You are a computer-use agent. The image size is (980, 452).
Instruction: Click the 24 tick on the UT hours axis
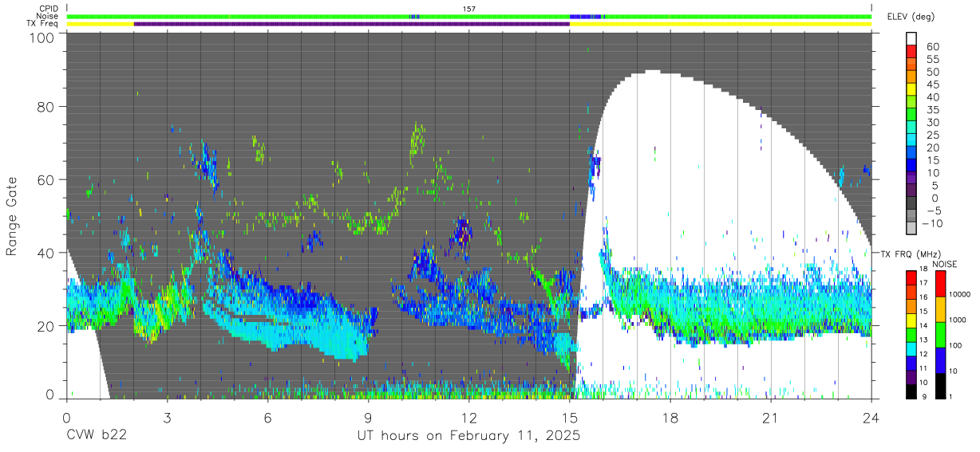[871, 418]
